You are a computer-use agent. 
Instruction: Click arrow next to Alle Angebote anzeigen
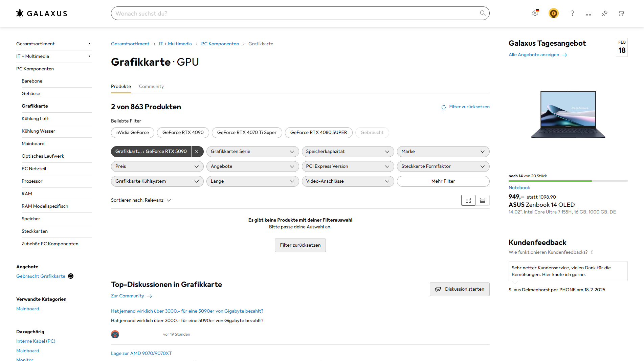564,55
